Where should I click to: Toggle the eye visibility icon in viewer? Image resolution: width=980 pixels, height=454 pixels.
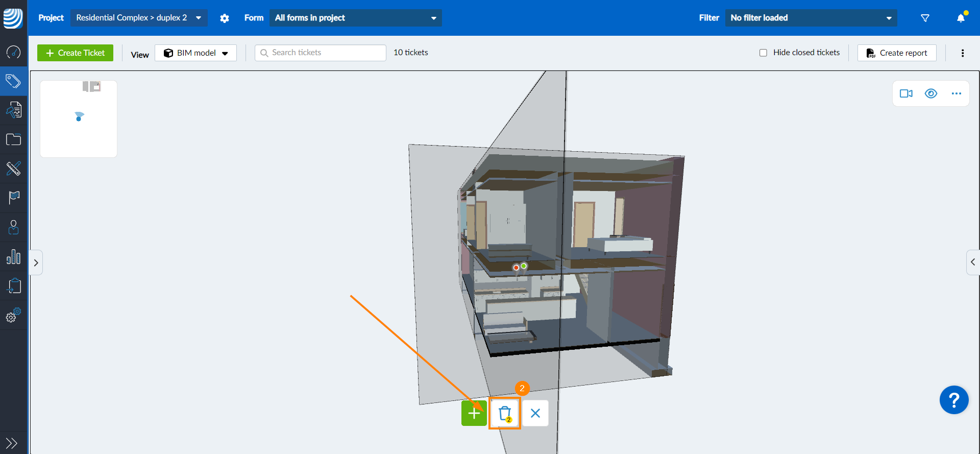tap(931, 93)
